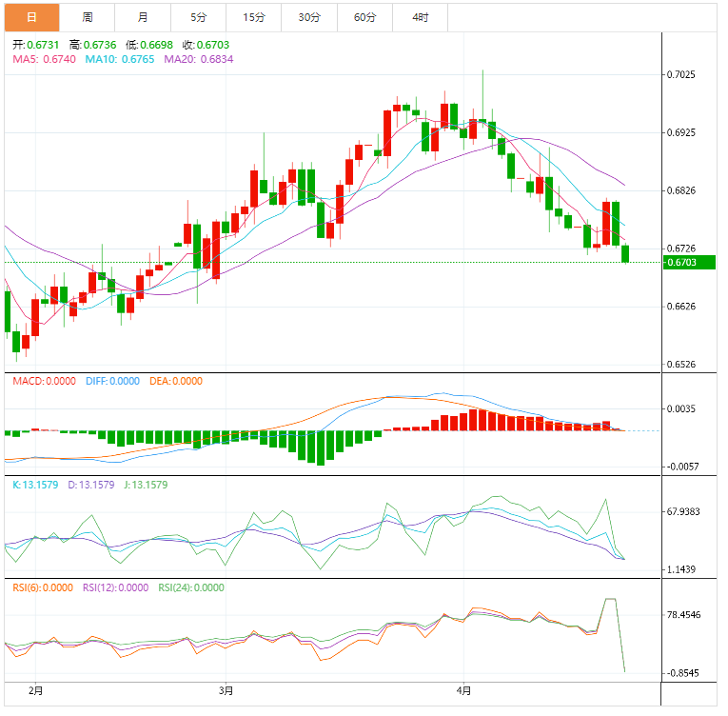Switch to the 4时 chart tab
Viewport: 728px width, 716px height.
[420, 17]
